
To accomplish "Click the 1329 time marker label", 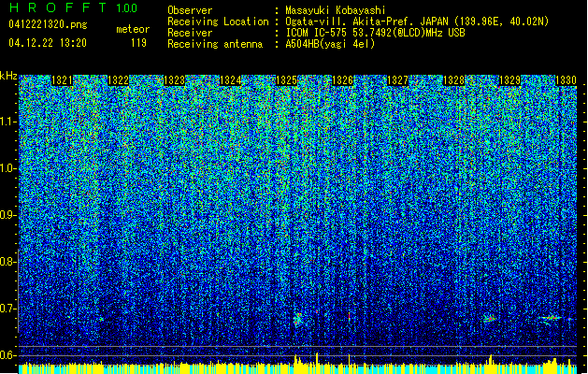I will [510, 80].
